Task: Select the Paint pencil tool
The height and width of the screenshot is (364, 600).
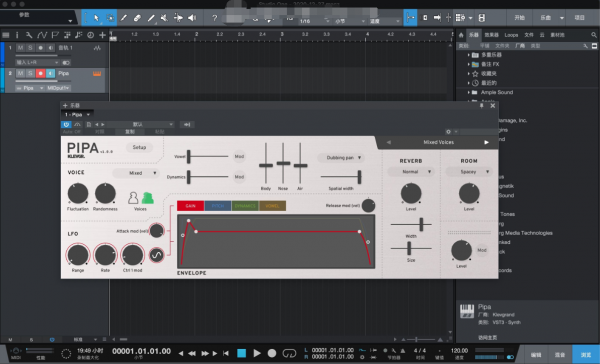Action: point(151,18)
